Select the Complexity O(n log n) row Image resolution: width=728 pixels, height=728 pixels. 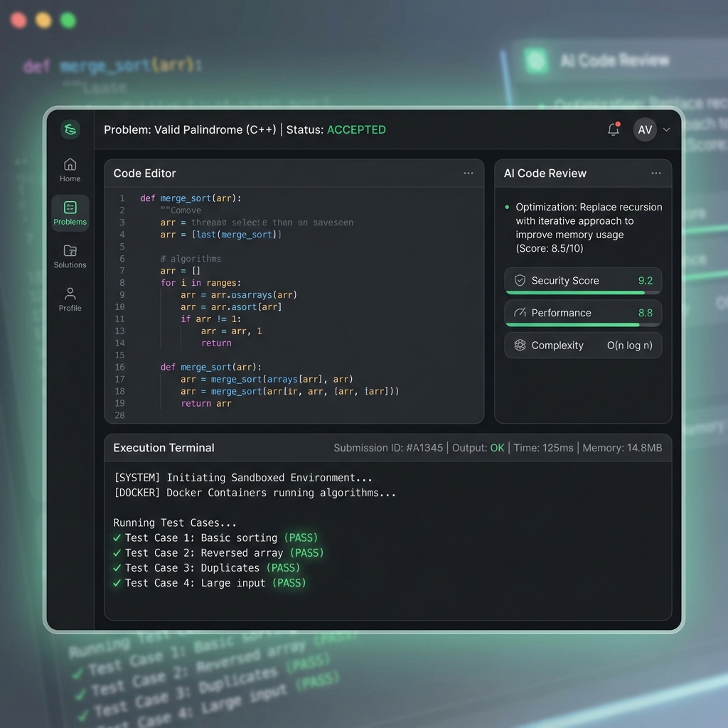click(583, 345)
